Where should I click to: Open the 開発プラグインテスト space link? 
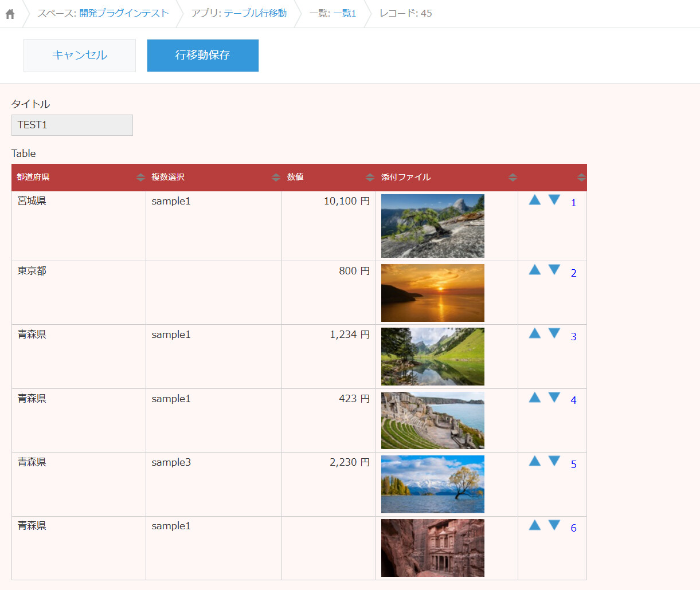124,13
